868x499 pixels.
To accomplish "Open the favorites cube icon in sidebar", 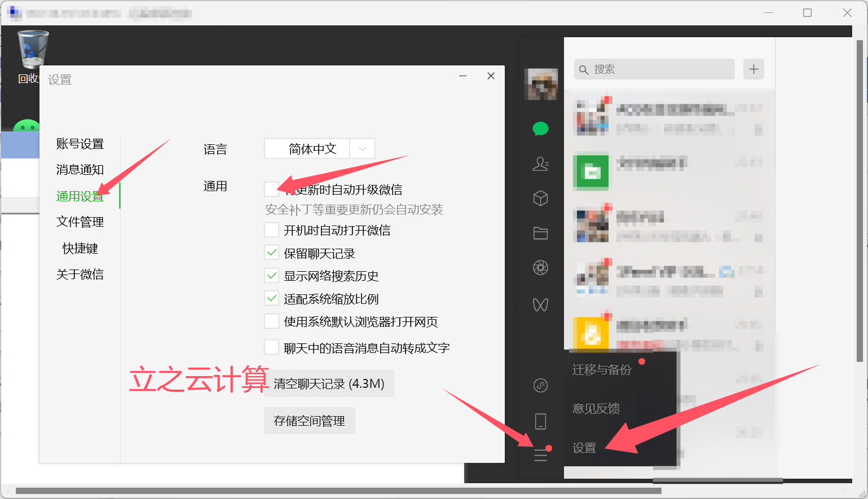I will (540, 198).
